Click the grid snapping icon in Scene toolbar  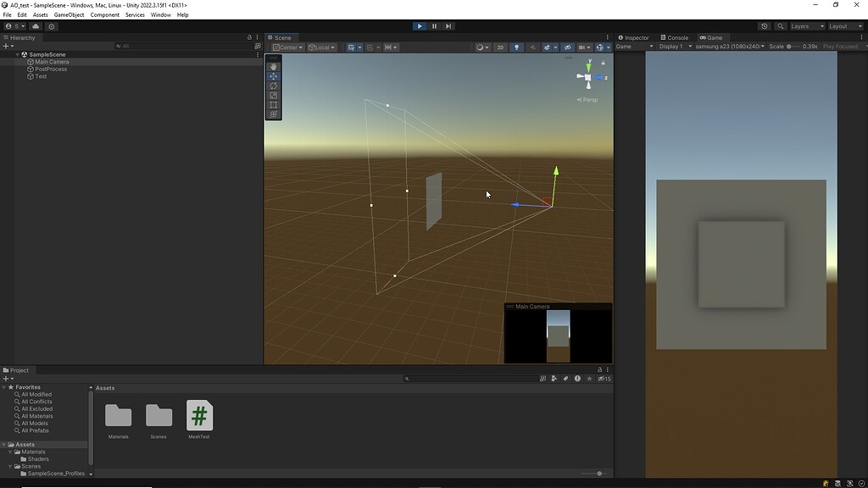370,47
